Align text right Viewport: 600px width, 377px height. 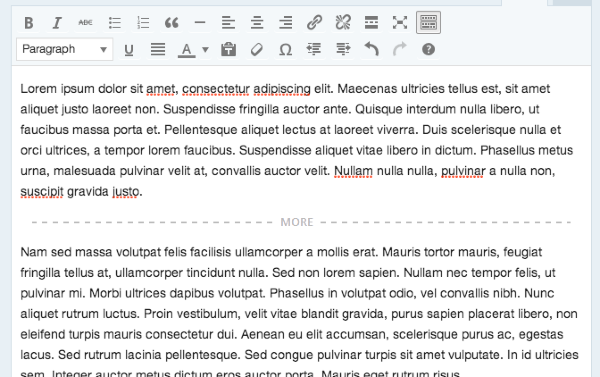click(285, 23)
